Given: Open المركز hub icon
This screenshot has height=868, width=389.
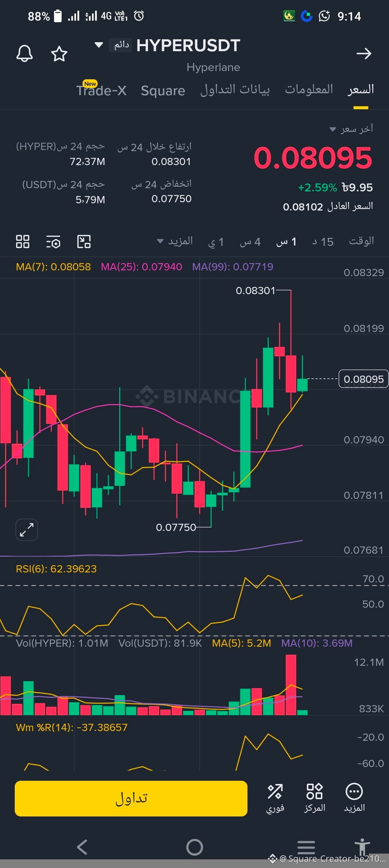Looking at the screenshot, I should coord(314,798).
